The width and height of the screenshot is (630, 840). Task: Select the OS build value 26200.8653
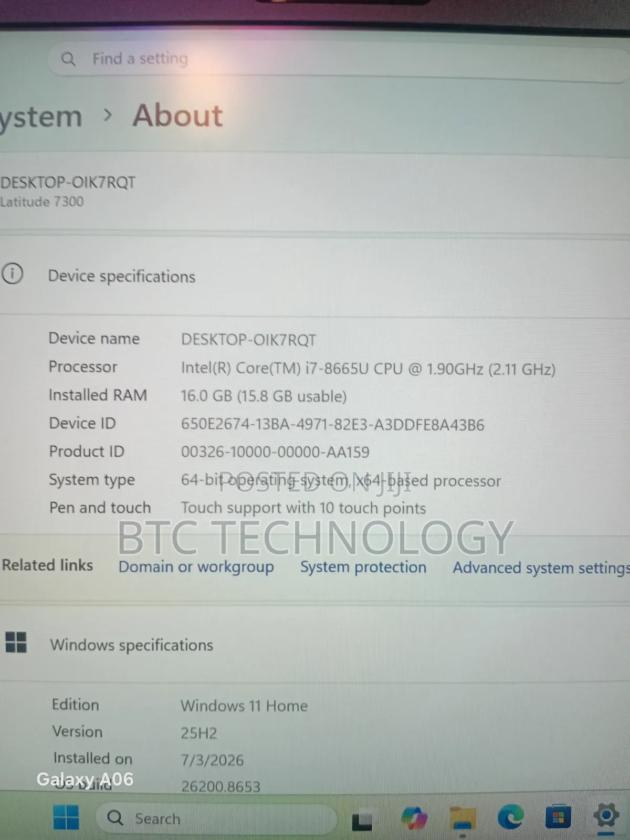[x=220, y=786]
